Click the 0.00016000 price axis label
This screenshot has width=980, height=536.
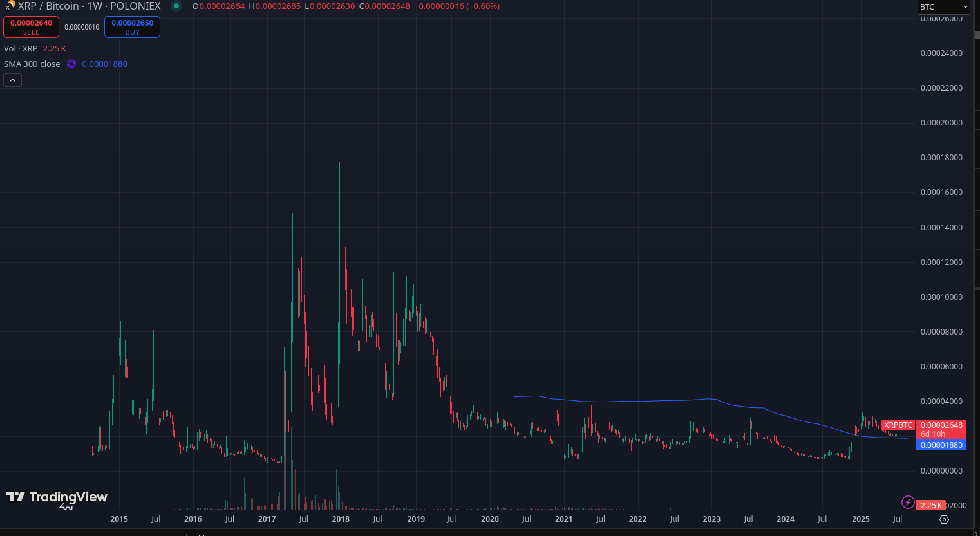(941, 192)
